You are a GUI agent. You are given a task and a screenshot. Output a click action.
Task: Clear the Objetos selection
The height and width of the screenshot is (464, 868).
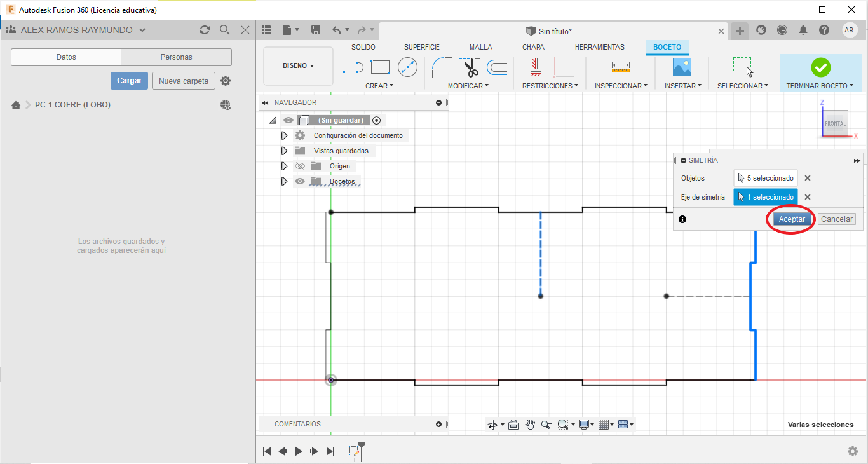(808, 179)
